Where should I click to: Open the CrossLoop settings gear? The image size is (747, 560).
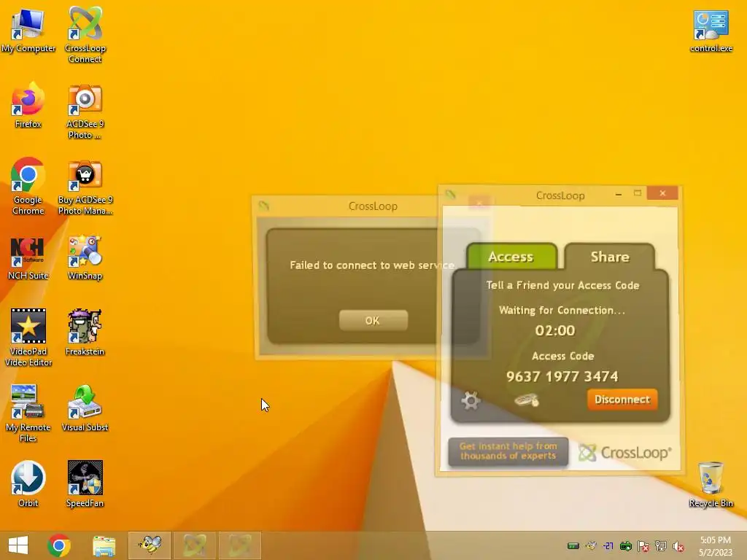click(471, 400)
